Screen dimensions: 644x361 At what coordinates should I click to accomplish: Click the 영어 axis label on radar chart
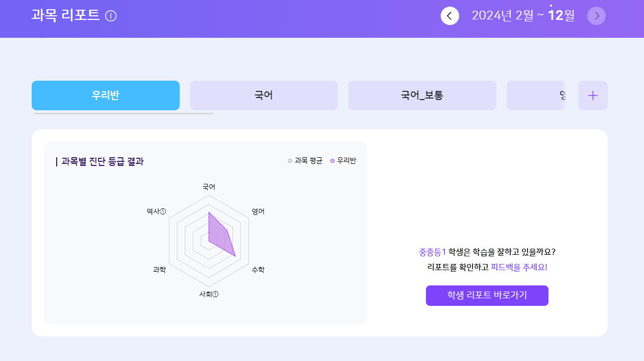[258, 211]
